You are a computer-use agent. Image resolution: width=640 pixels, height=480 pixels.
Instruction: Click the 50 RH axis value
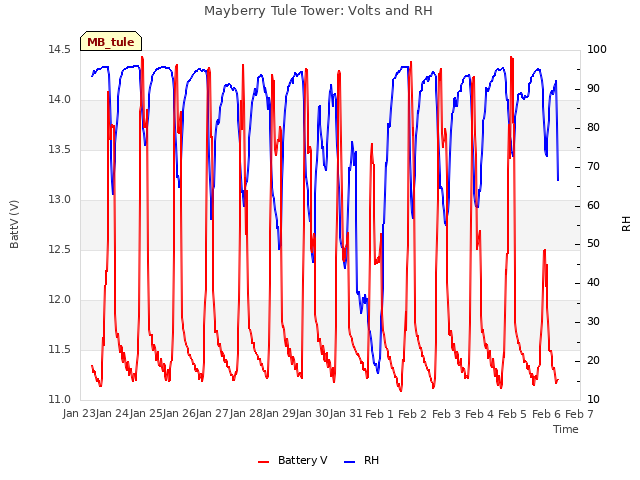click(593, 244)
